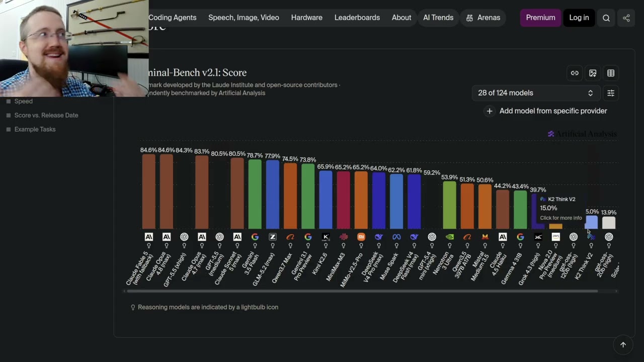Click the Meta logo under Muse Spark
The image size is (644, 362).
tap(396, 237)
